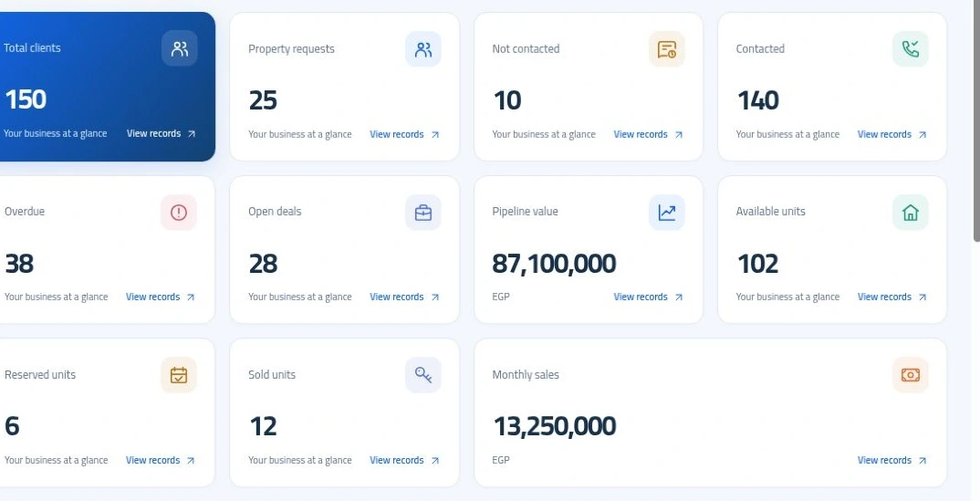The width and height of the screenshot is (980, 501).
Task: Click the page vertical scrollbar thumb
Action: [x=976, y=120]
